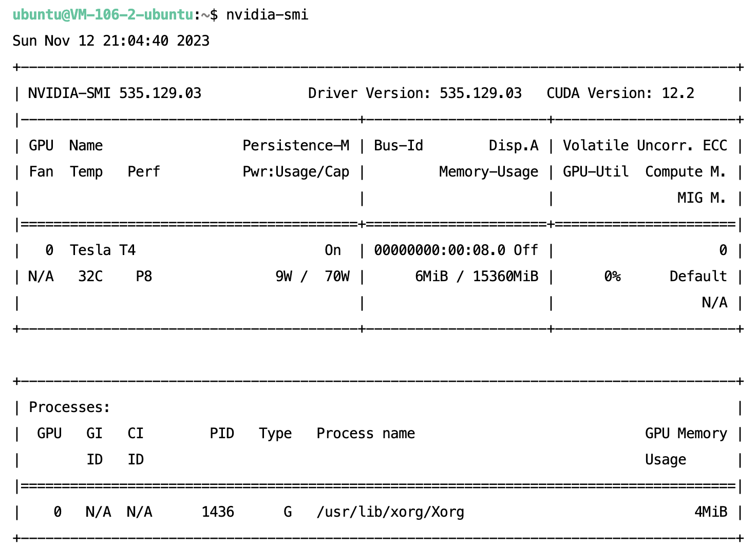Click the PID 1436 value
Image resolution: width=756 pixels, height=547 pixels.
point(218,512)
